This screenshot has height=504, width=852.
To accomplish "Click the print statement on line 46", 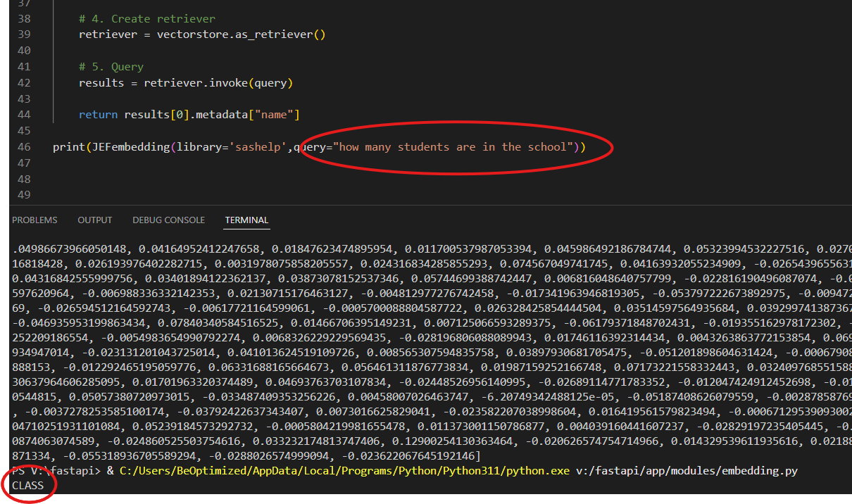I will point(68,148).
